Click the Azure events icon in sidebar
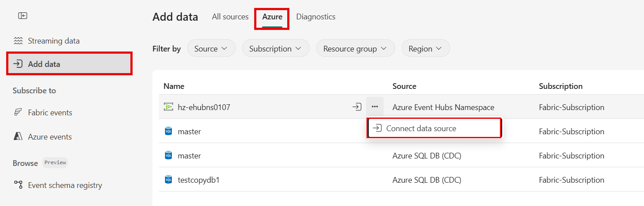The height and width of the screenshot is (206, 644). (18, 136)
